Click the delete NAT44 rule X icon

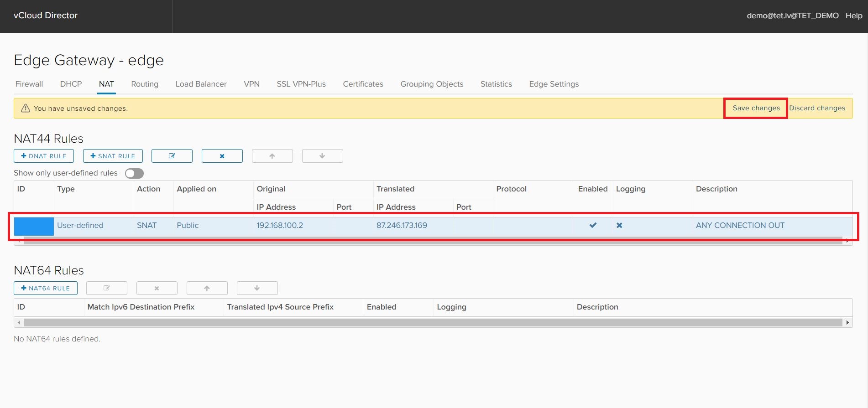click(x=222, y=156)
